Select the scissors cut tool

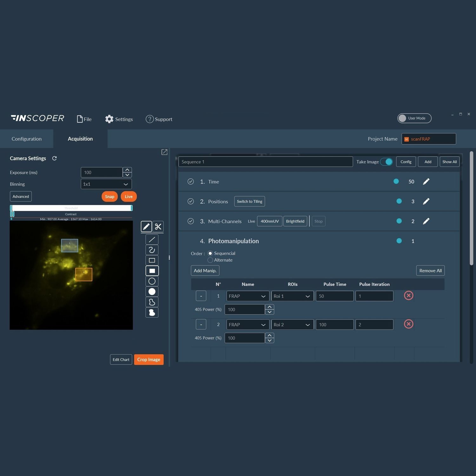pos(158,227)
